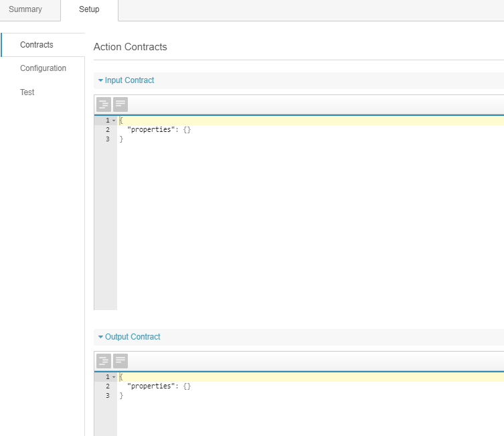Compact JSON in Input Contract editor

120,104
